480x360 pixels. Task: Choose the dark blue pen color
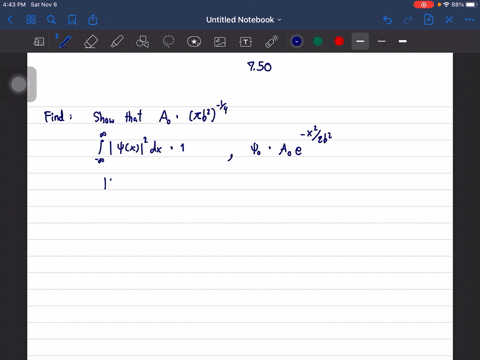[297, 41]
